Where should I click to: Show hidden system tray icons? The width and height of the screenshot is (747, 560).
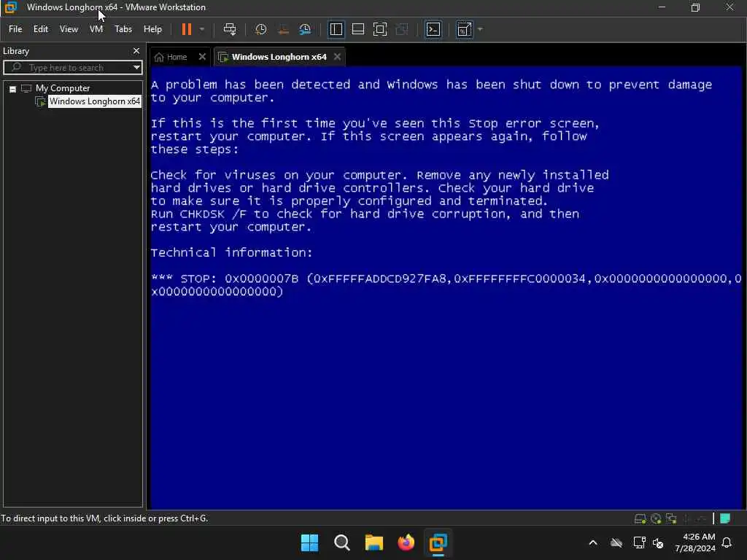(593, 542)
